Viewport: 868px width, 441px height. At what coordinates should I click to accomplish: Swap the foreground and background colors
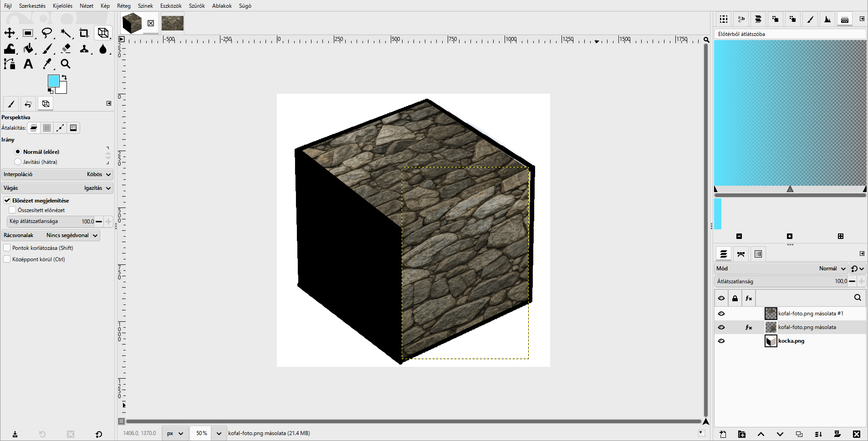[64, 77]
